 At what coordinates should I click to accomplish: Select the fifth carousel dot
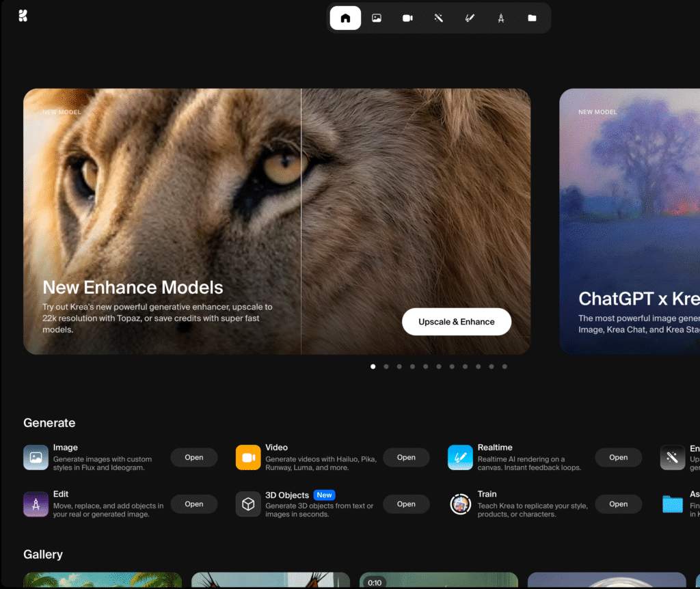(x=425, y=367)
